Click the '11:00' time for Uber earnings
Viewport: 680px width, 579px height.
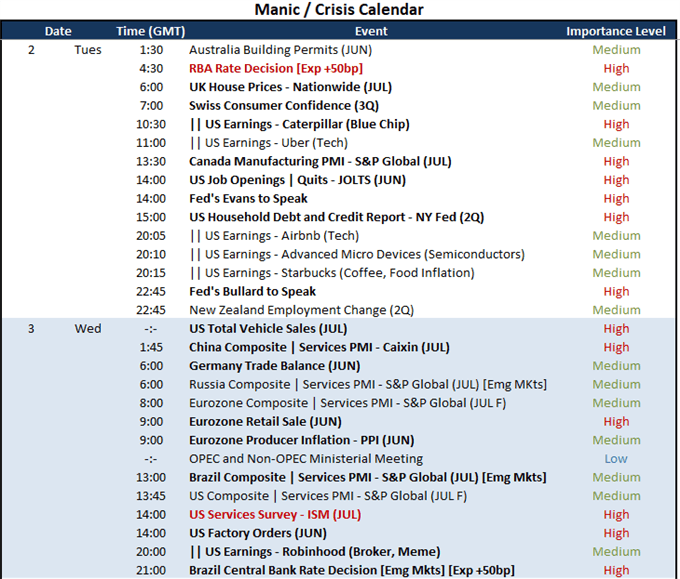click(x=151, y=143)
